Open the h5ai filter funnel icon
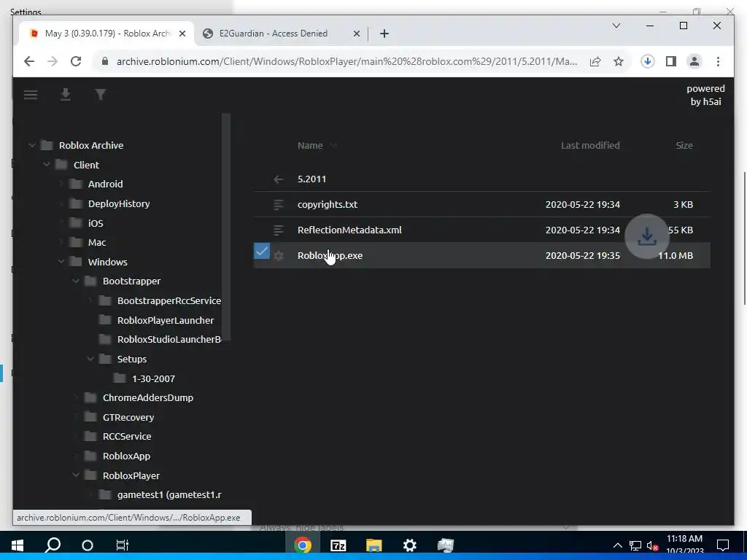 [100, 95]
